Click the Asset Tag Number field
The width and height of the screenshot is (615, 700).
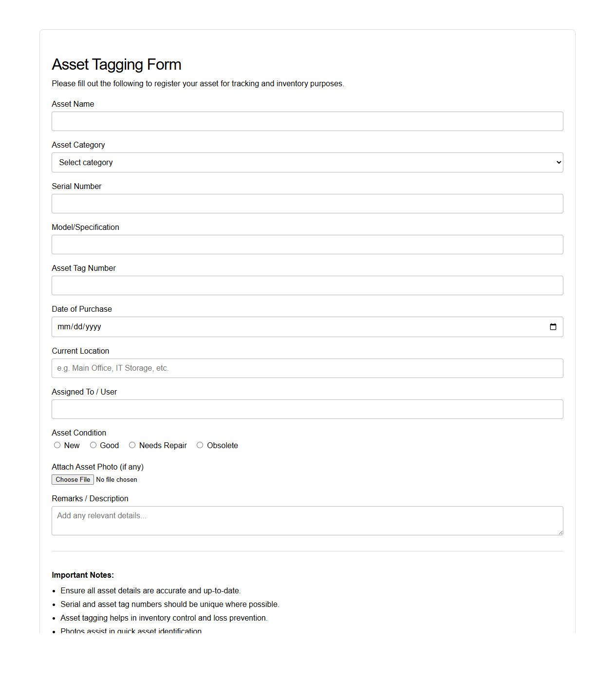click(307, 285)
